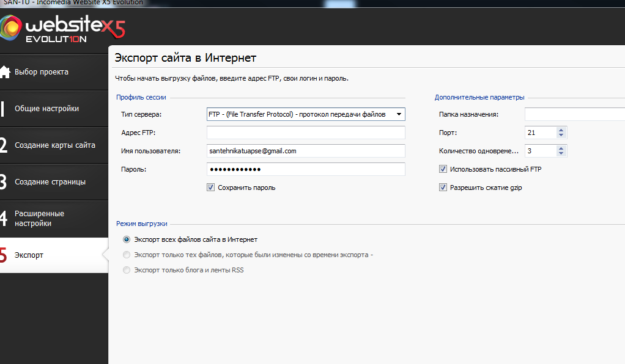625x364 pixels.
Task: Click the Порт value field
Action: (x=540, y=133)
